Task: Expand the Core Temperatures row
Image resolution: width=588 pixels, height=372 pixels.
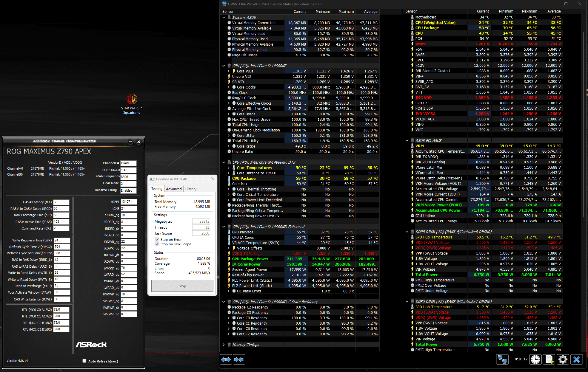Action: (x=229, y=168)
